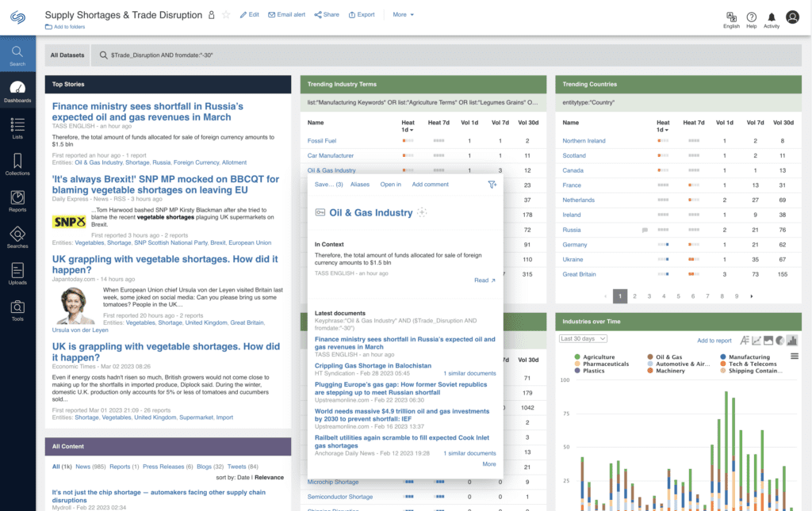Sort Trending Countries by Heat 1d
The image size is (812, 511).
[x=663, y=126]
